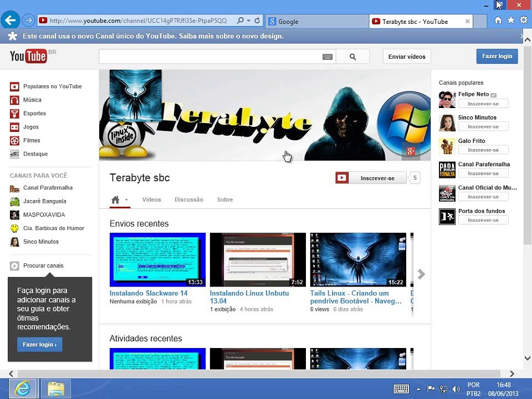The height and width of the screenshot is (399, 532).
Task: Open Tails Linux pendrive Bootável video thumbnail
Action: [x=358, y=259]
